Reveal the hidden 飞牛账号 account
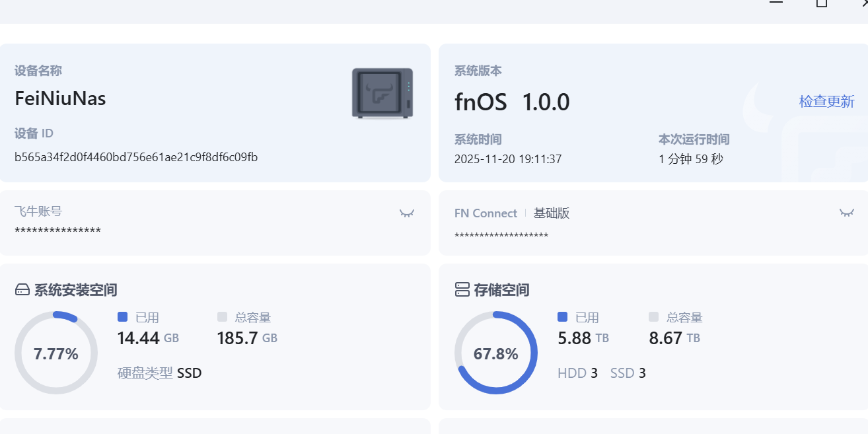 407,213
